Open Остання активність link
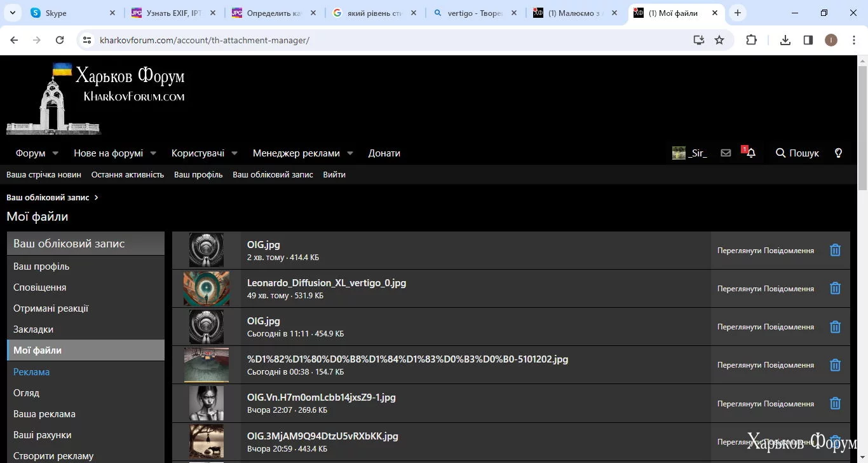The width and height of the screenshot is (868, 463). click(x=128, y=175)
